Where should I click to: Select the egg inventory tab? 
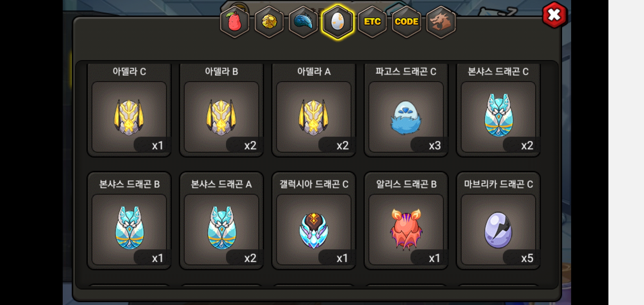tap(338, 22)
